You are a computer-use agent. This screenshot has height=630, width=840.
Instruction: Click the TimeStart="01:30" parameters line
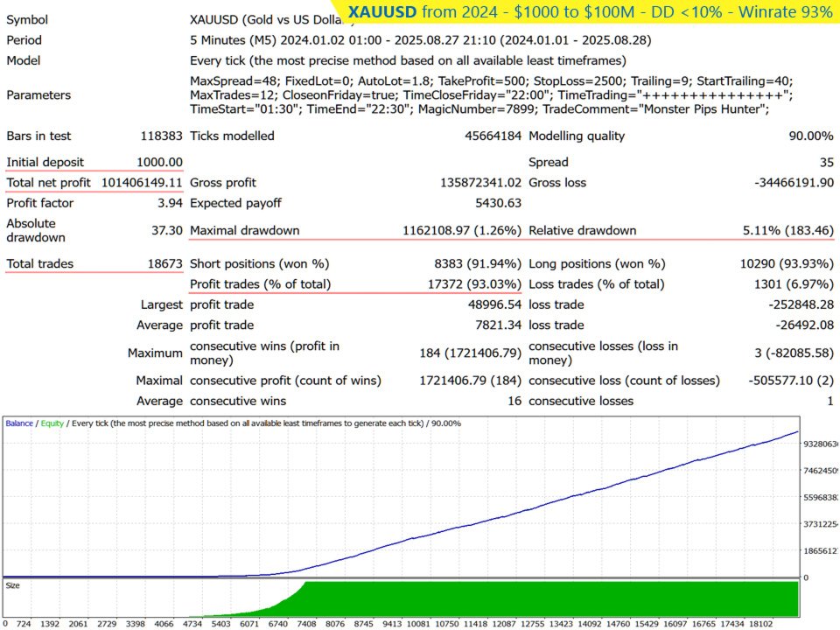click(479, 108)
